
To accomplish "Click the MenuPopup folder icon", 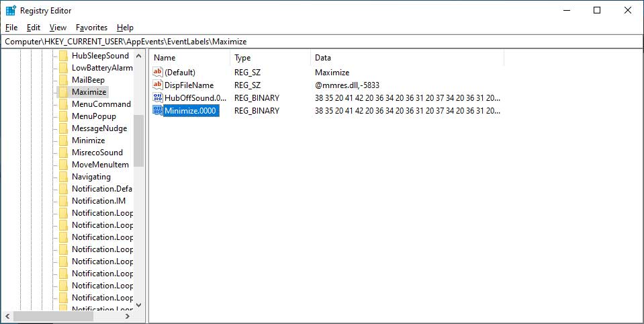I will [x=63, y=116].
